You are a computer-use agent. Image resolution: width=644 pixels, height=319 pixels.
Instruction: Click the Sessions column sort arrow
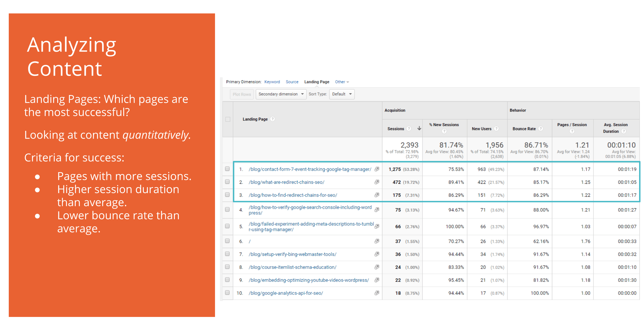[419, 128]
